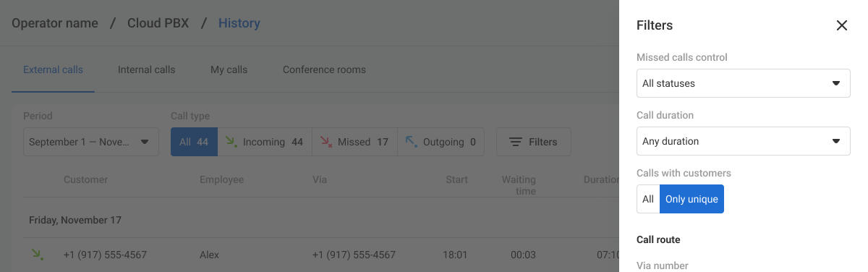Filter by Missed 17 calls
This screenshot has width=868, height=272.
[x=354, y=142]
